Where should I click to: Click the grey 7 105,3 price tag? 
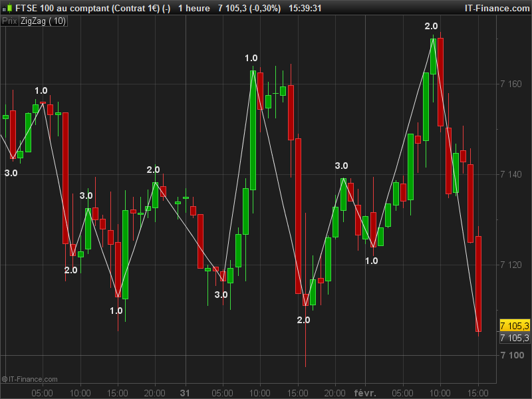[514, 338]
